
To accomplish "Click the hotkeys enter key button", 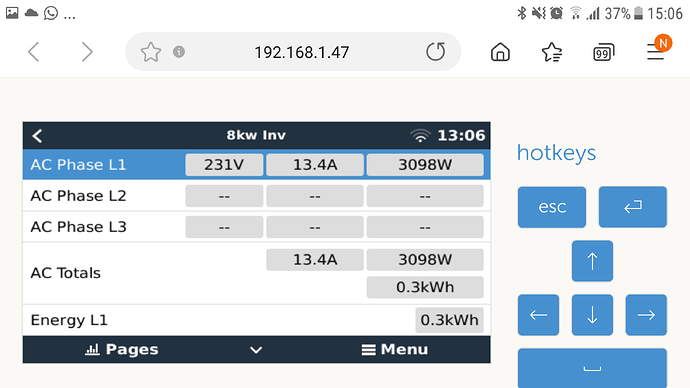I will [633, 207].
